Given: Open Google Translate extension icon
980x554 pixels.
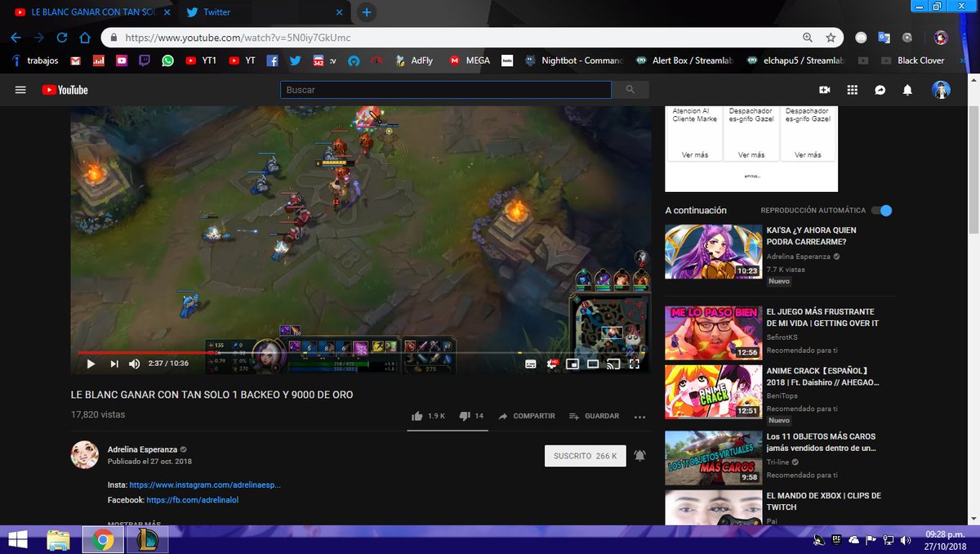Looking at the screenshot, I should [x=884, y=38].
